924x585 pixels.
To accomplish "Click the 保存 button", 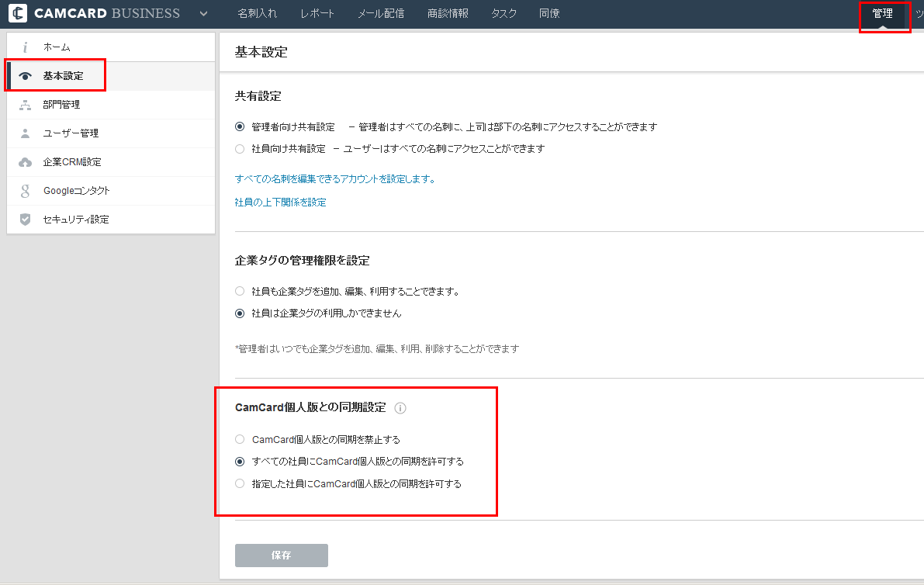I will [281, 555].
